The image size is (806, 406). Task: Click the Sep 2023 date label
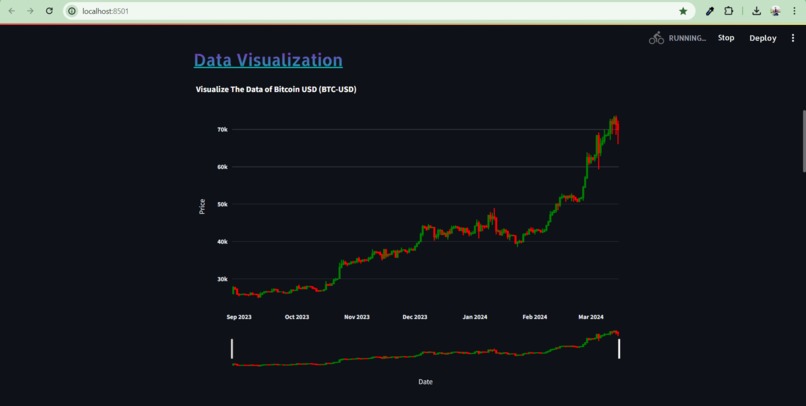click(239, 317)
